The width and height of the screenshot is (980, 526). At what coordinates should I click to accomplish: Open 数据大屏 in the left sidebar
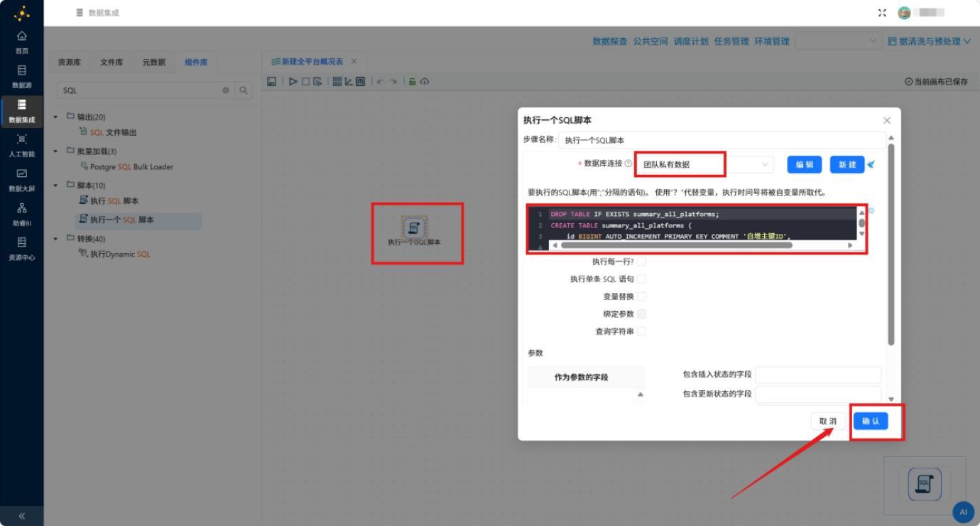[22, 180]
